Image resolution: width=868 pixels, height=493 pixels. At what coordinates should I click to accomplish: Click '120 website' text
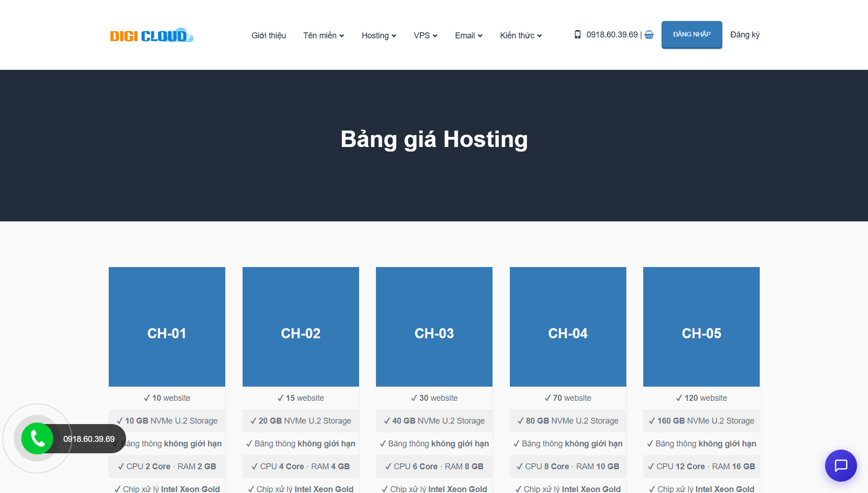pos(705,398)
